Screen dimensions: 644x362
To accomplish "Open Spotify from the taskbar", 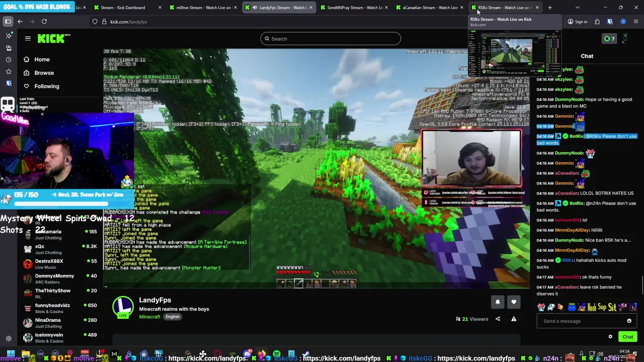I will click(276, 353).
